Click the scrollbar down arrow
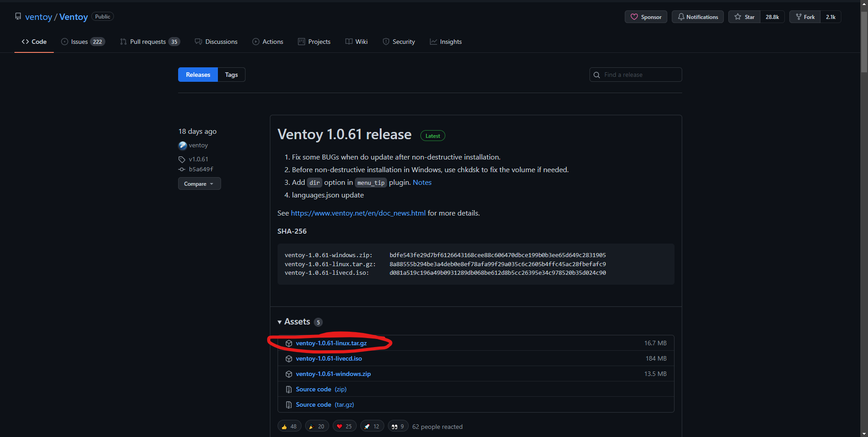 coord(864,433)
